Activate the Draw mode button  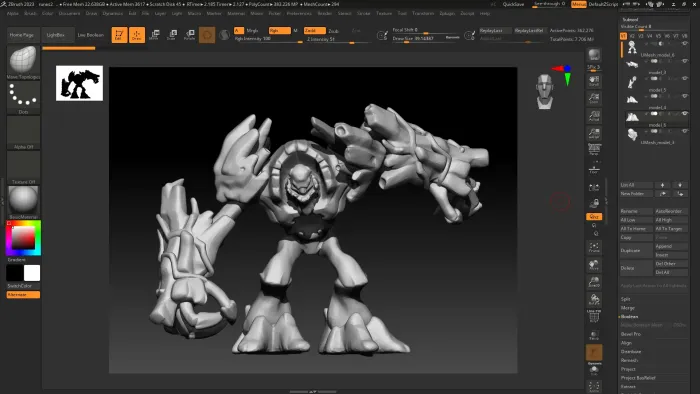137,35
